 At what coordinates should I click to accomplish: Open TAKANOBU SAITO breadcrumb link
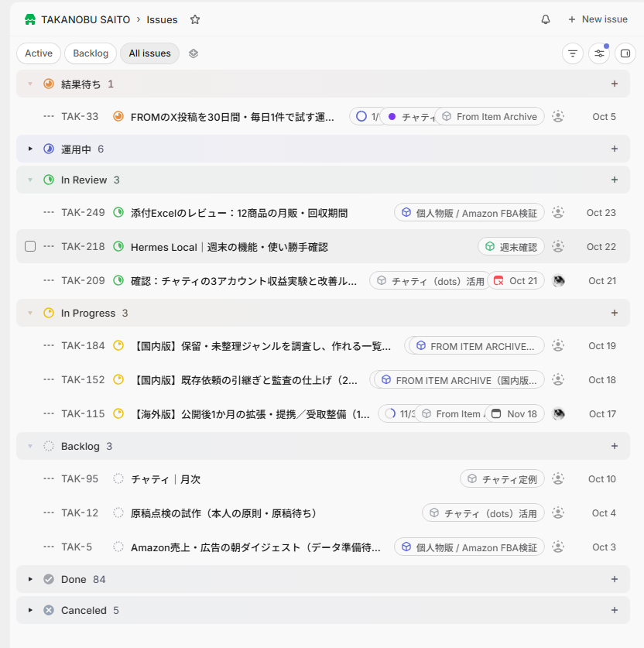click(85, 19)
